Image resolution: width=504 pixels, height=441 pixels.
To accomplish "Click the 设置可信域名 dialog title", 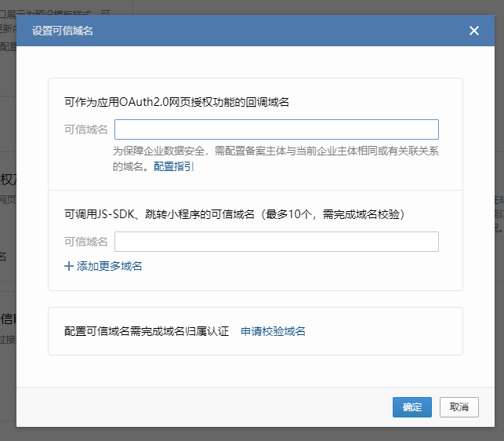I will click(x=65, y=31).
